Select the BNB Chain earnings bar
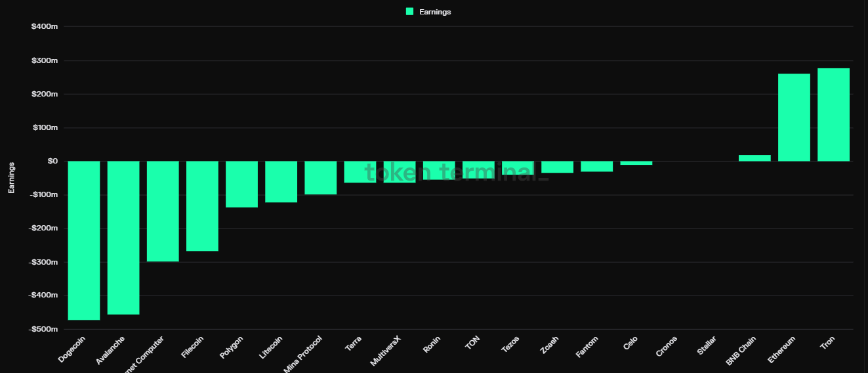This screenshot has height=373, width=868. point(754,158)
